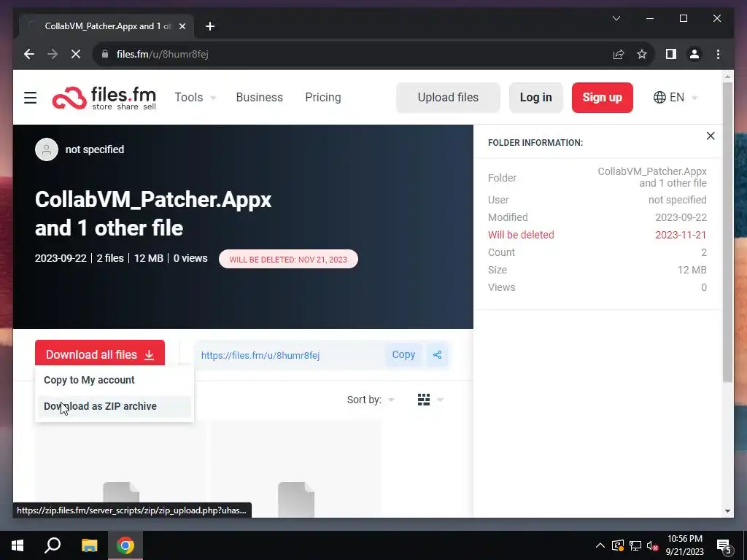Click the Chrome address bar
The width and height of the screenshot is (747, 560).
(x=352, y=54)
